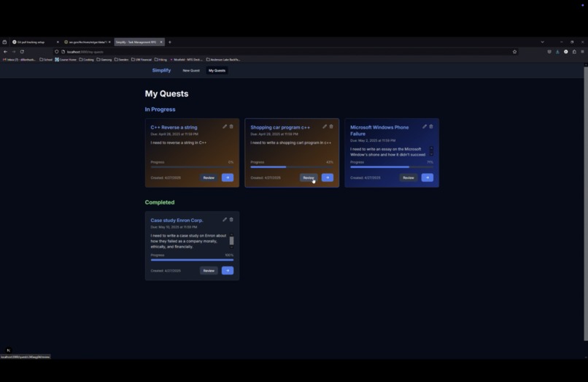Viewport: 588px width, 382px height.
Task: Open the Inbox bookmark
Action: tap(19, 59)
